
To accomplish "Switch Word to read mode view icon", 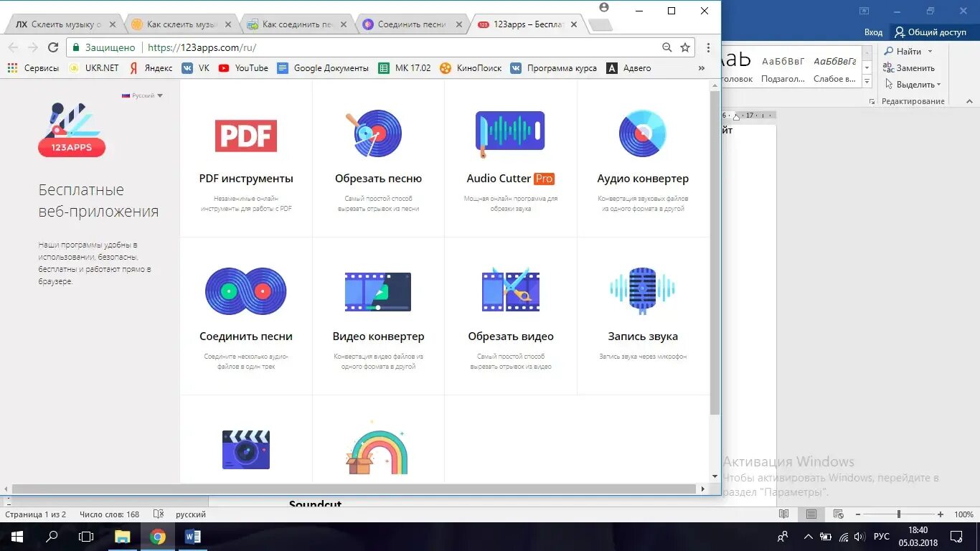I will (784, 514).
